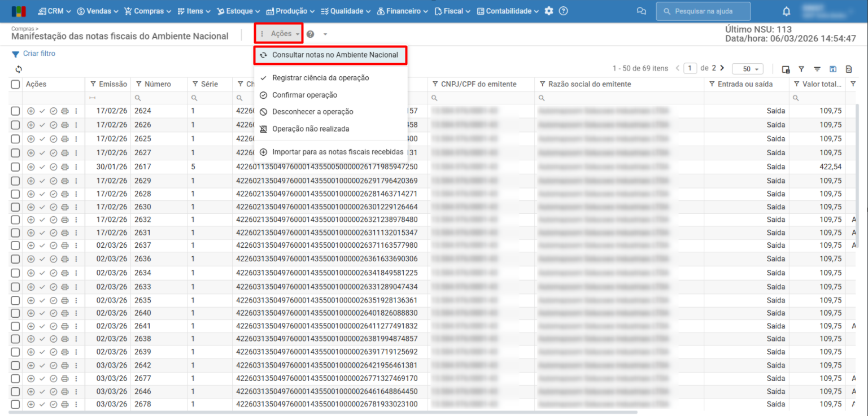Viewport: 868px width, 416px height.
Task: Go to the next page of results
Action: (x=722, y=68)
